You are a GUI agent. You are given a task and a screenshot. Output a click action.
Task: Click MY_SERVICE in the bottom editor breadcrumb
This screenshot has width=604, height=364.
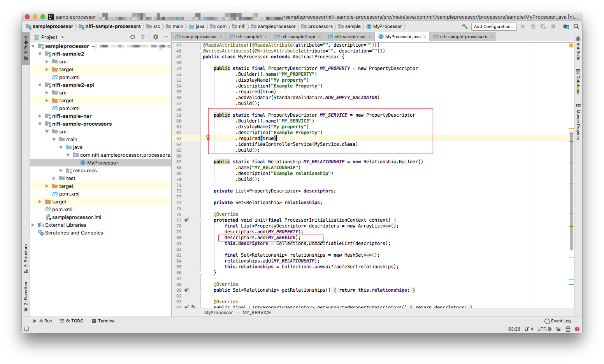click(x=256, y=313)
